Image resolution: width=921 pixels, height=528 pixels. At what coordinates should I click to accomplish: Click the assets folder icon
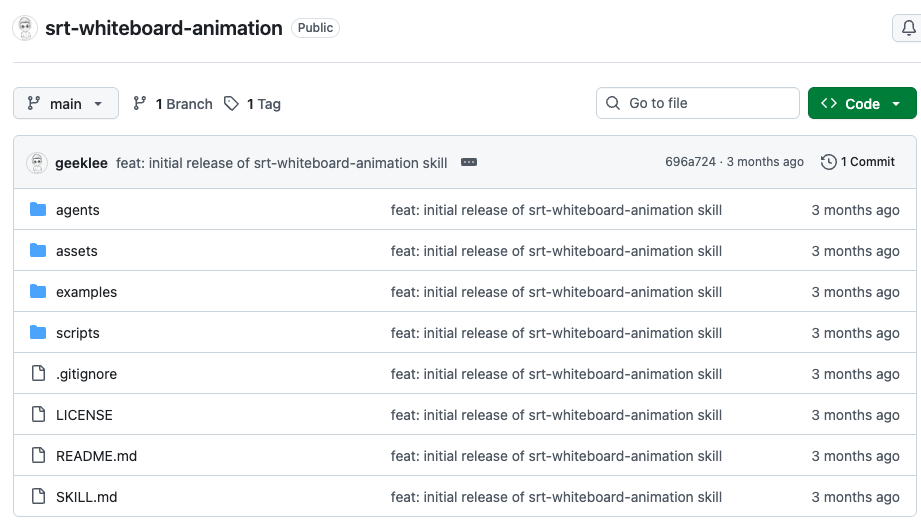tap(38, 250)
